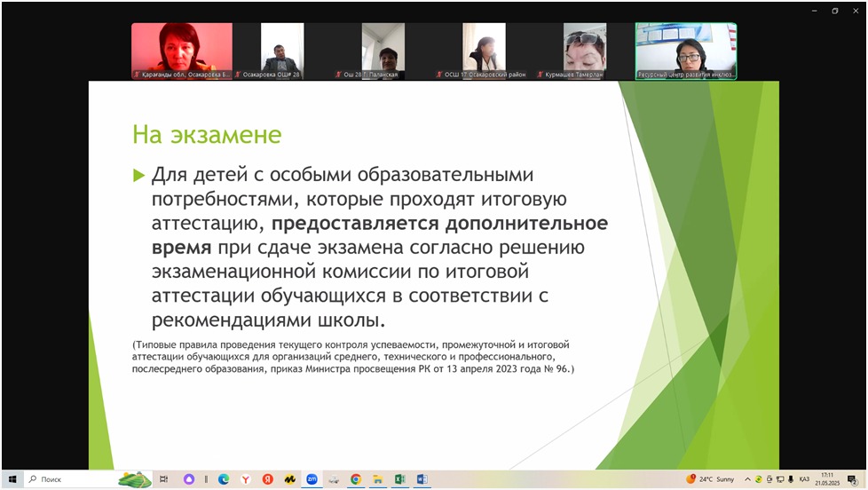Open the network status tray icon
868x490 pixels.
click(x=780, y=479)
